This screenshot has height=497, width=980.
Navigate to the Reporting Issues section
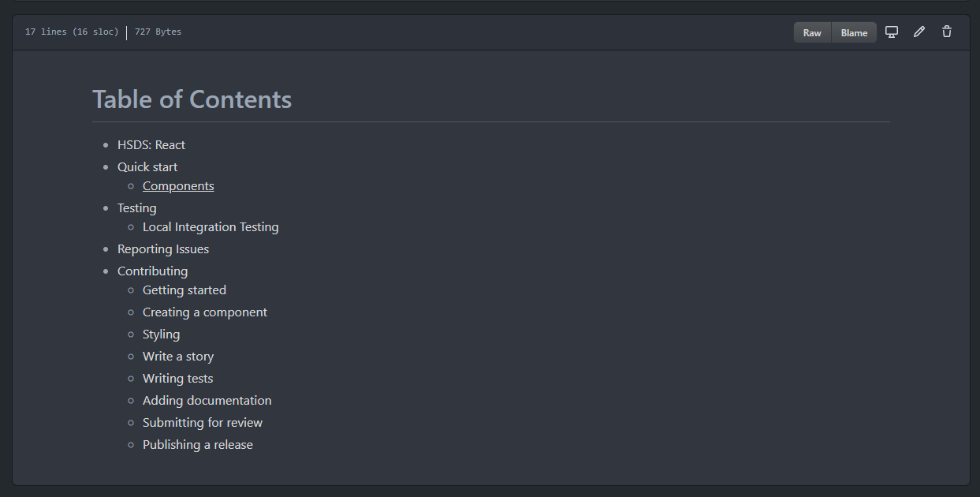(x=163, y=248)
